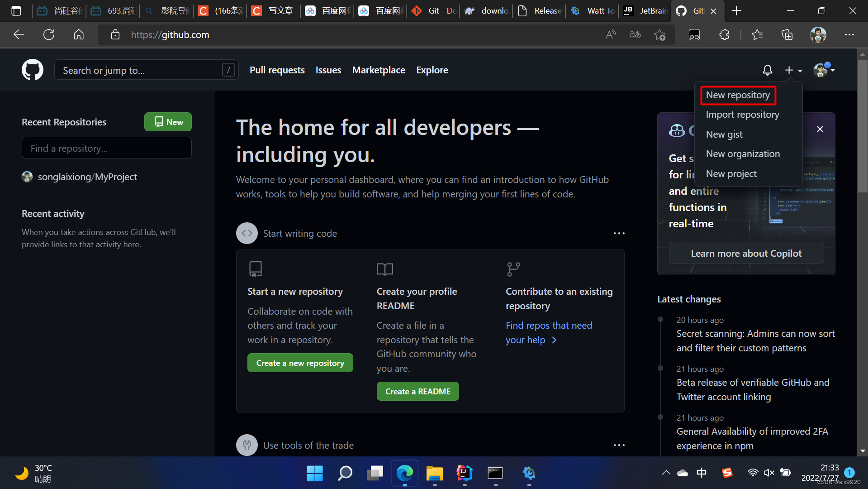Open the Start a new repository icon
Image resolution: width=868 pixels, height=489 pixels.
[x=255, y=269]
